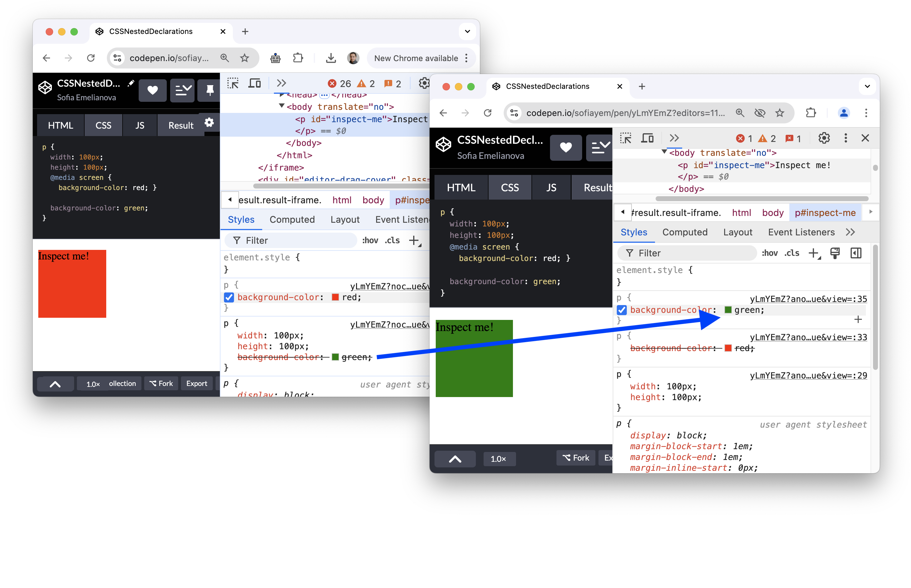This screenshot has width=911, height=588.
Task: Click the Export button in CodePen
Action: click(195, 383)
